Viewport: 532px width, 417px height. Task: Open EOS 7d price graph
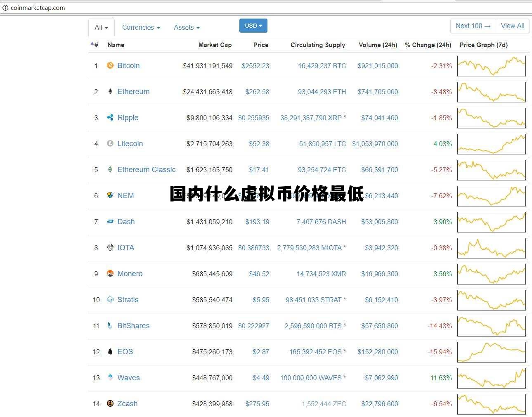491,352
